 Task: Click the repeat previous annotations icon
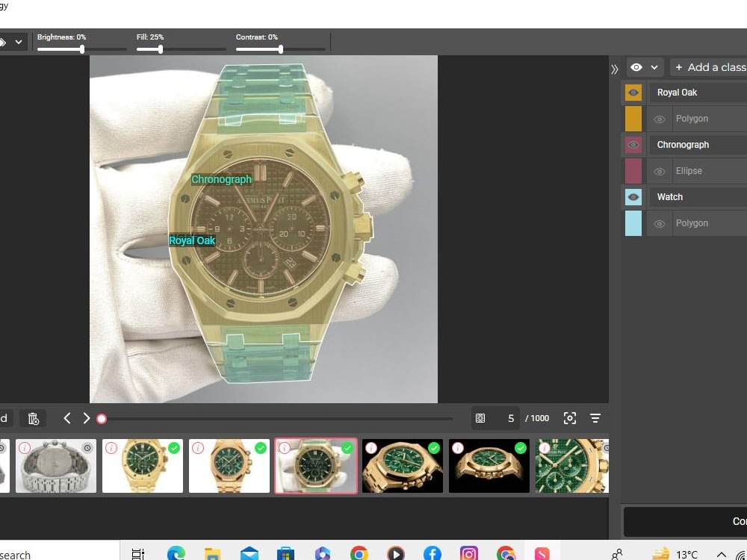click(x=33, y=418)
